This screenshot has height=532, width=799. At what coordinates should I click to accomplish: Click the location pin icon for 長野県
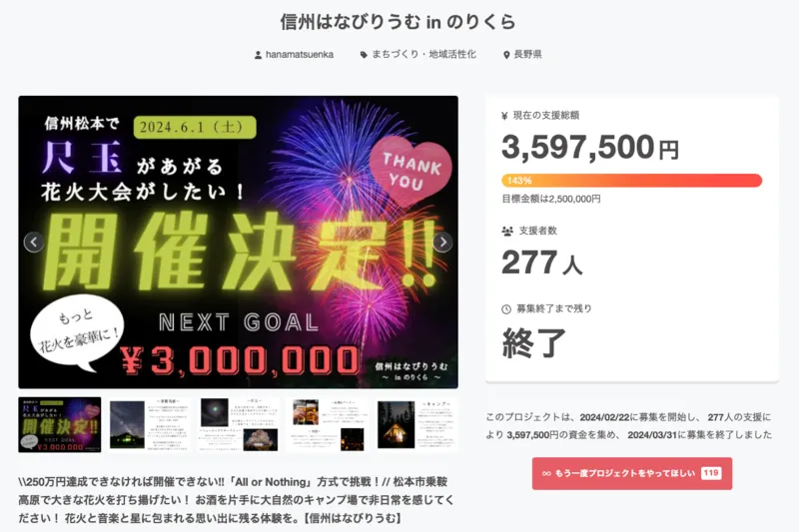coord(507,55)
